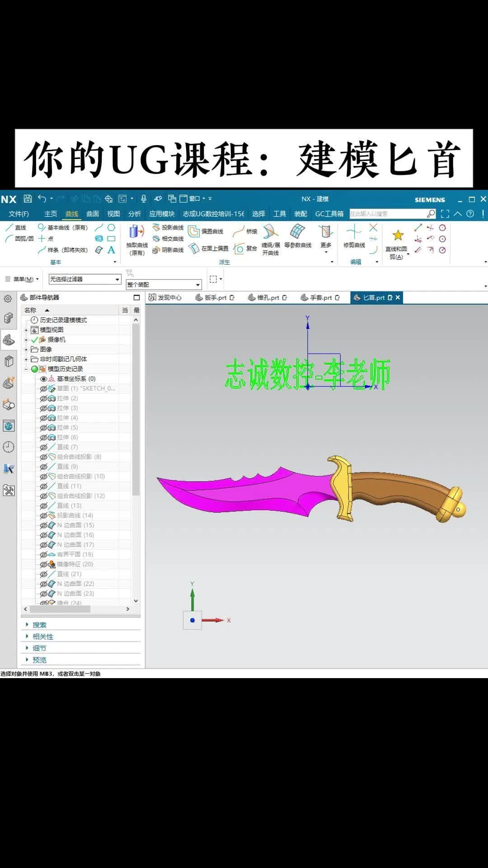Pick the 阴影曲线 tool
This screenshot has width=488, height=868.
point(168,250)
